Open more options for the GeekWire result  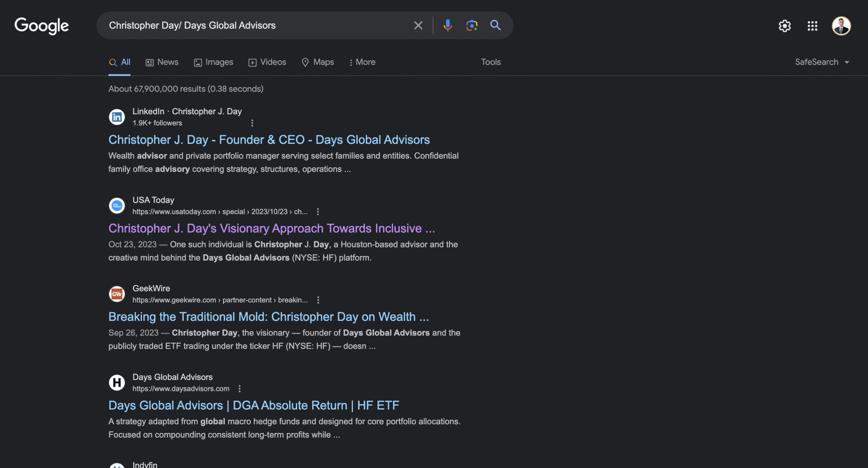[x=318, y=300]
